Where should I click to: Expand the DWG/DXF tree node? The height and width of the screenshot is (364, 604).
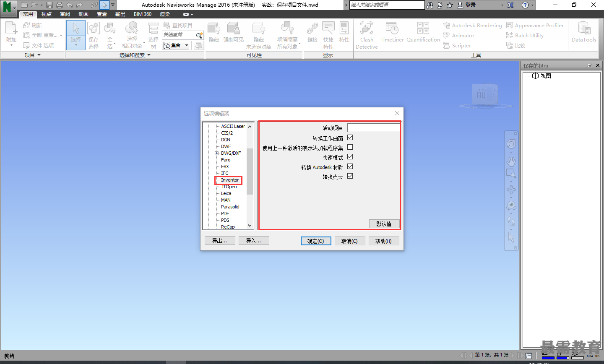click(x=217, y=153)
